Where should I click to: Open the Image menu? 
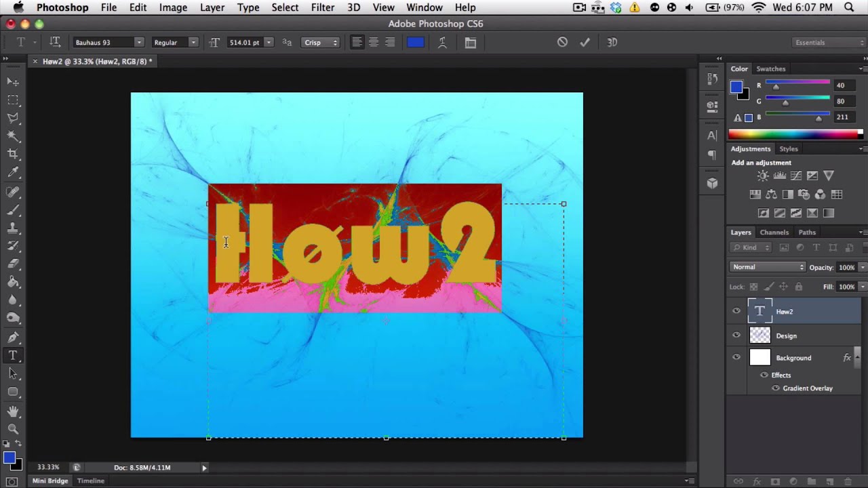click(173, 7)
